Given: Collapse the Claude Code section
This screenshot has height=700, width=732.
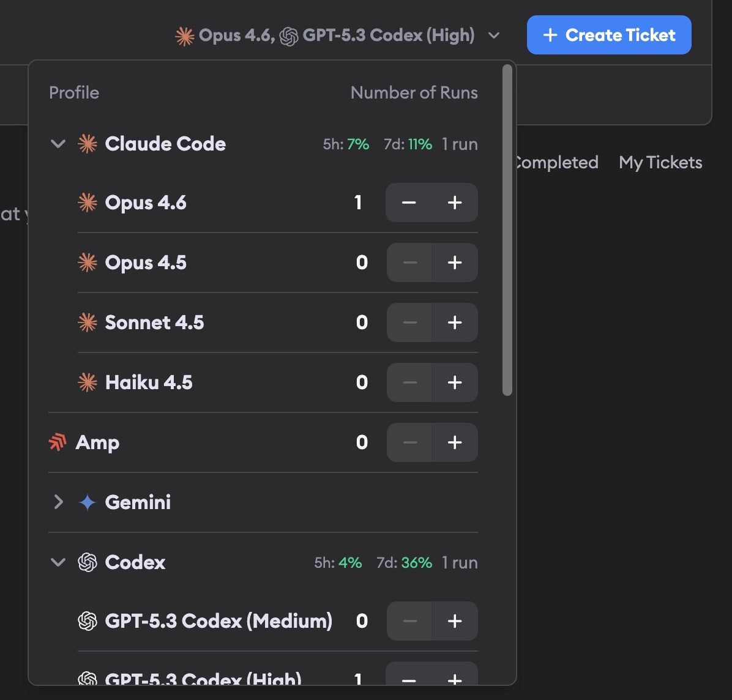Looking at the screenshot, I should click(x=58, y=144).
